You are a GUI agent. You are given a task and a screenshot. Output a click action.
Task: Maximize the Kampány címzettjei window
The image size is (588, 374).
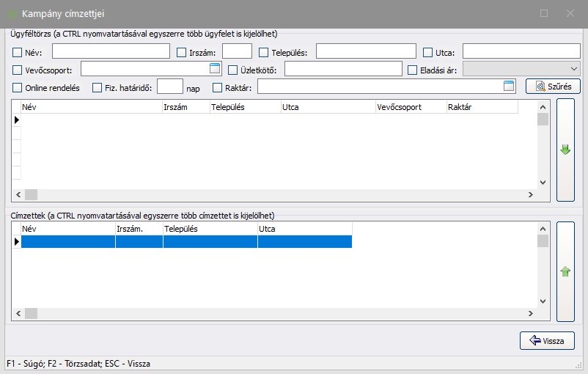[544, 13]
